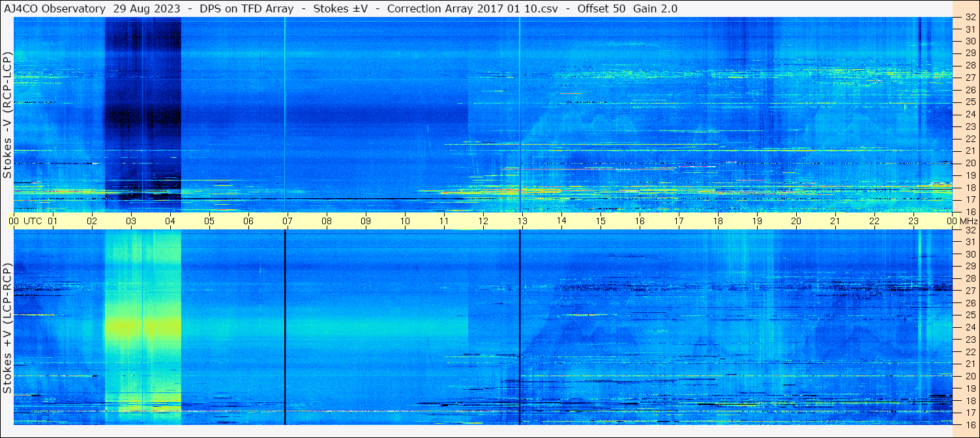This screenshot has height=438, width=980.
Task: Click 32 MHz tick in Stokes +V panel
Action: tap(970, 230)
